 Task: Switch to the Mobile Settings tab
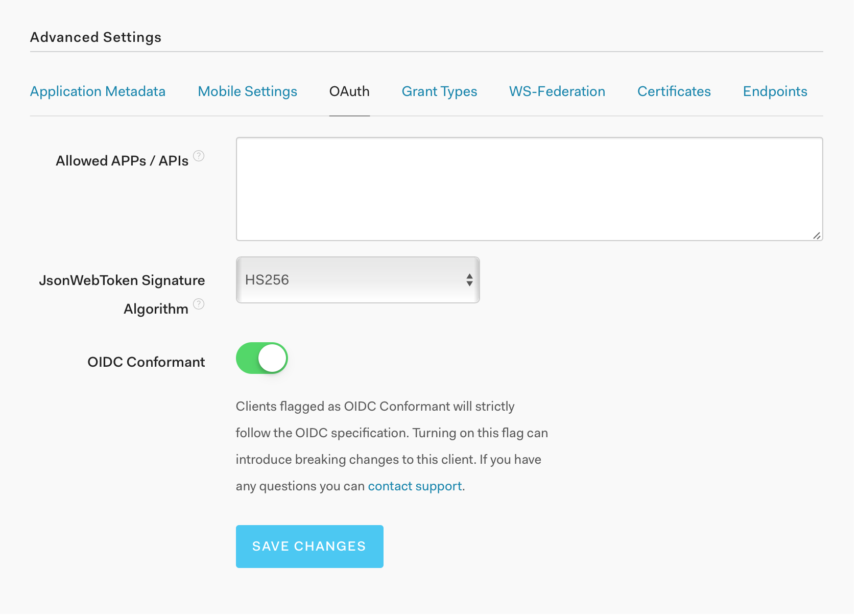[247, 91]
